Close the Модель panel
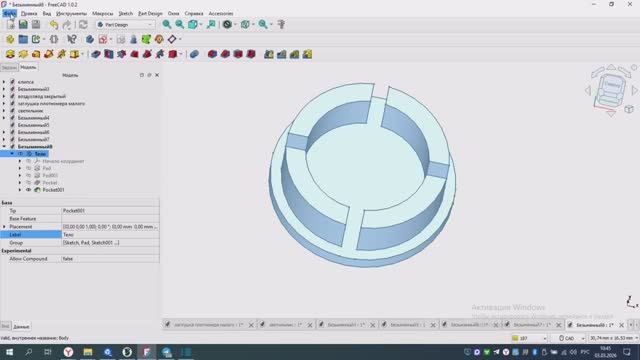The image size is (640, 360). click(157, 75)
